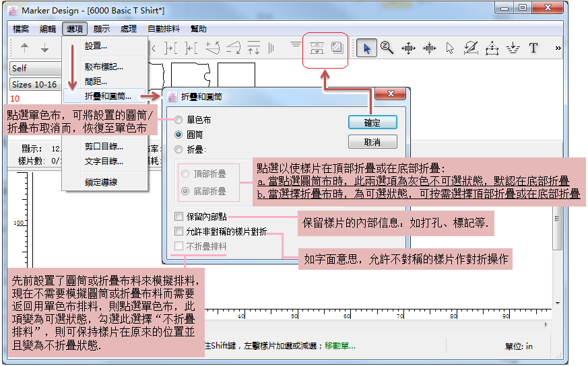Click the 取消 button in dialog

tap(372, 142)
